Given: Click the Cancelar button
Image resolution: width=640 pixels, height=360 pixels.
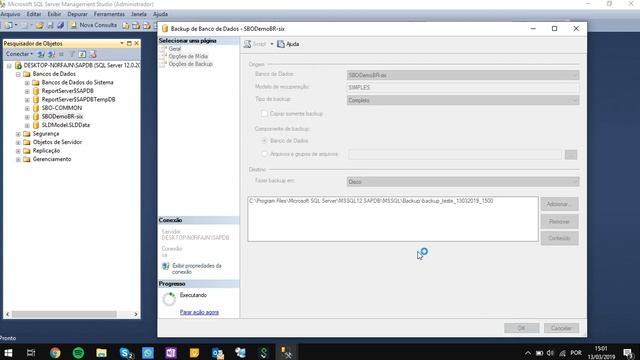Looking at the screenshot, I should [x=561, y=328].
